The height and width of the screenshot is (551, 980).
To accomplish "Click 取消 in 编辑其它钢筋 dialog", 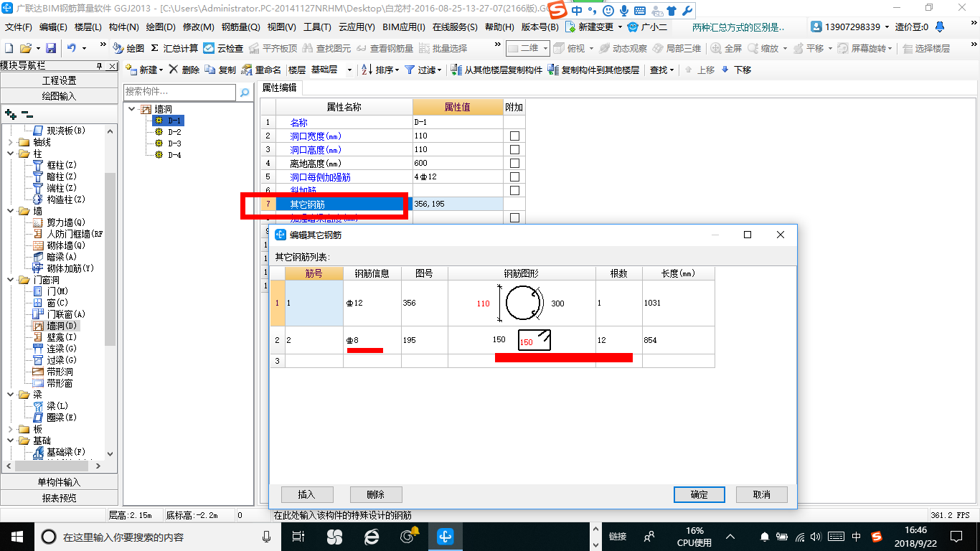I will tap(762, 494).
